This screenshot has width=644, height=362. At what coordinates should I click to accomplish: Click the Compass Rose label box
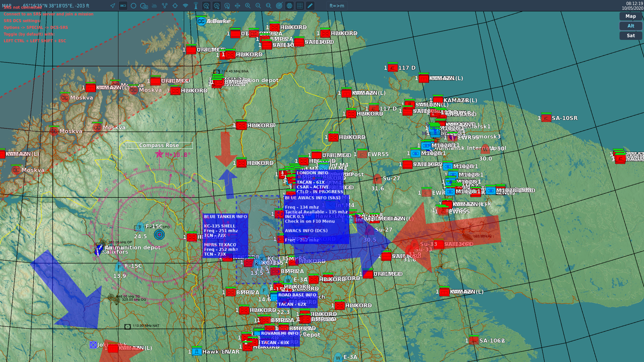coord(159,145)
